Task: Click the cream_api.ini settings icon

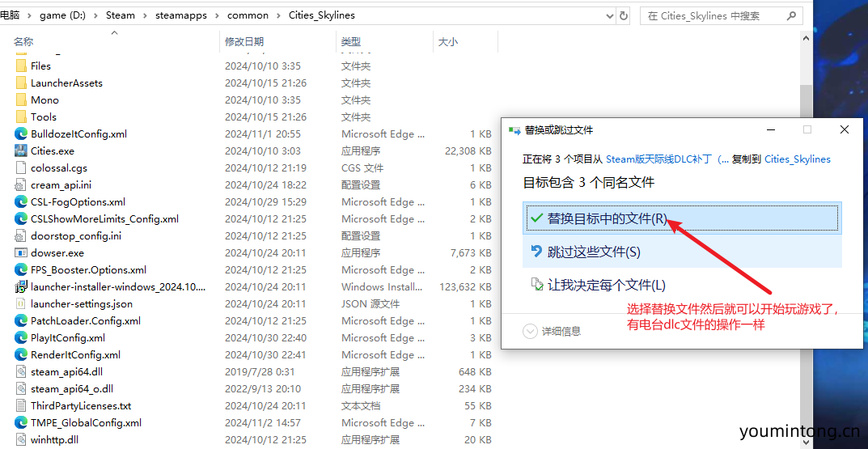Action: [x=21, y=185]
